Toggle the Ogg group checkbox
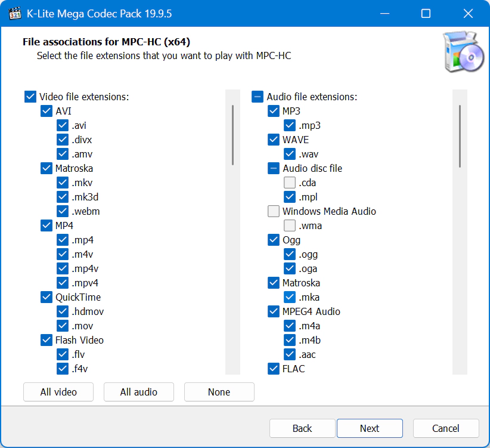490x448 pixels. [x=274, y=240]
